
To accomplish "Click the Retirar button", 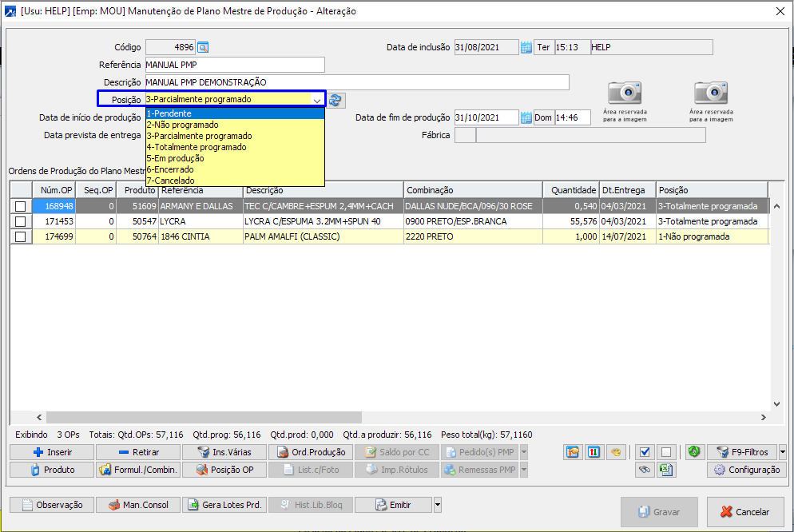I will click(x=138, y=452).
